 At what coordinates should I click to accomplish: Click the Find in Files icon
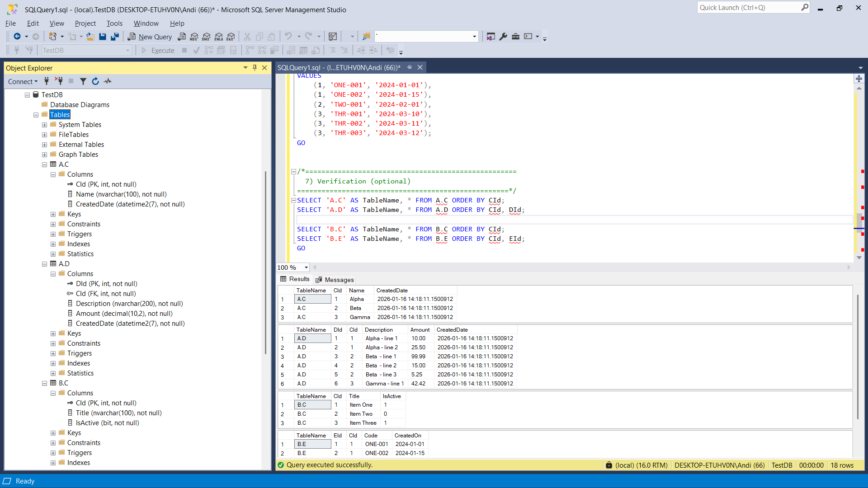pyautogui.click(x=366, y=37)
